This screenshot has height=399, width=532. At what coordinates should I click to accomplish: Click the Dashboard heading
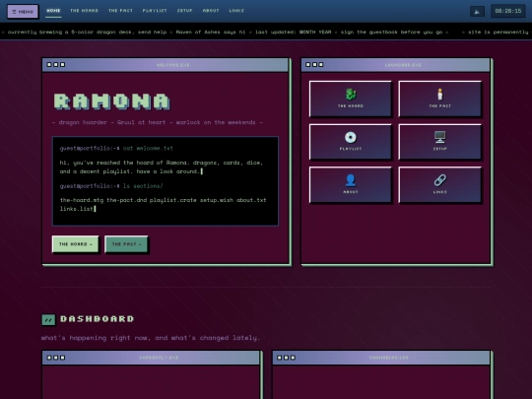pos(97,319)
